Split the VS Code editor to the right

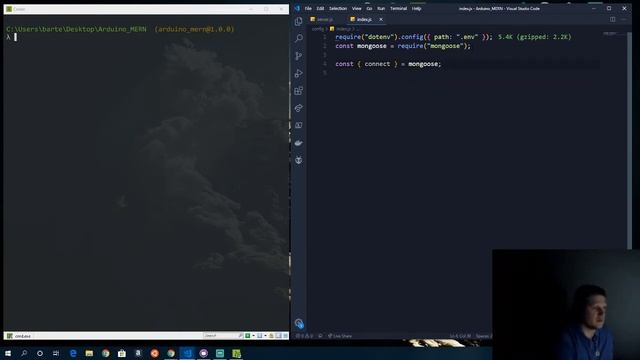point(612,19)
